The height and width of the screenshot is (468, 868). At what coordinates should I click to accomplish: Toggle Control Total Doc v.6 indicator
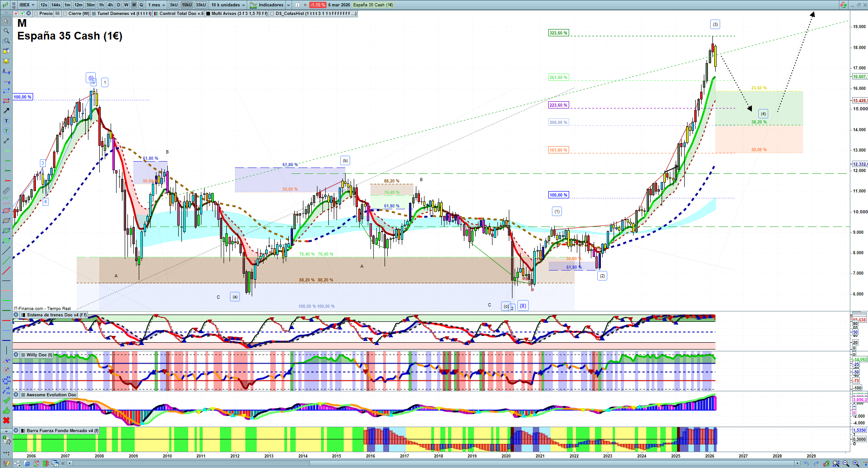click(156, 14)
